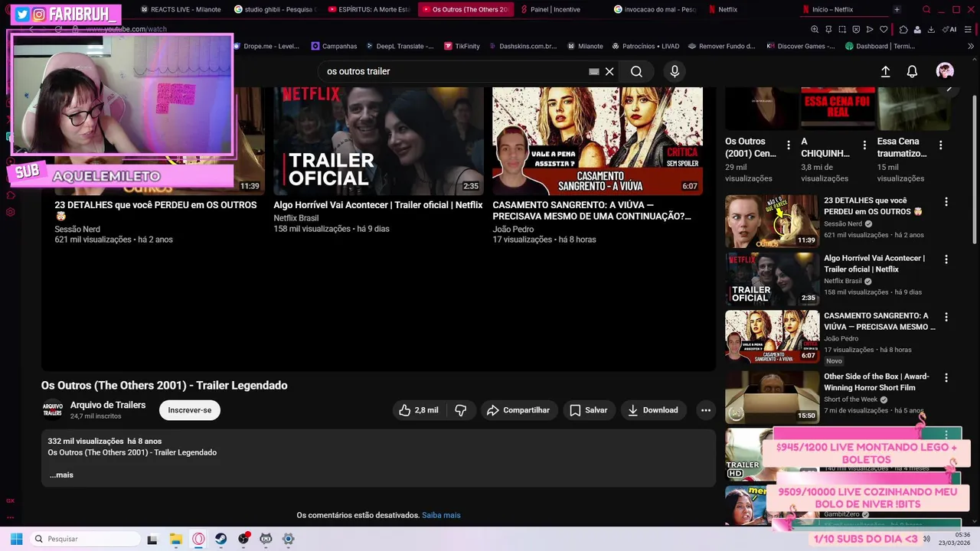
Task: Clear the search box with the X
Action: 609,71
